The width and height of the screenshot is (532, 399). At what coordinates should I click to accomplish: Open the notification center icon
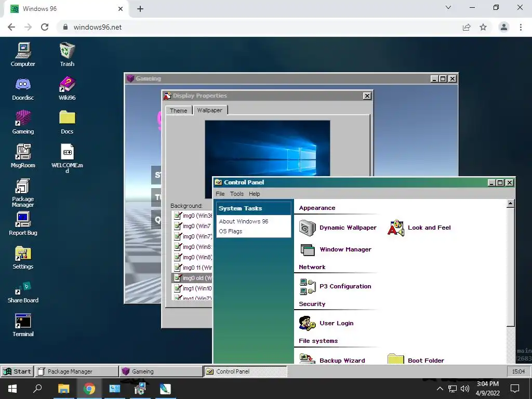click(515, 389)
